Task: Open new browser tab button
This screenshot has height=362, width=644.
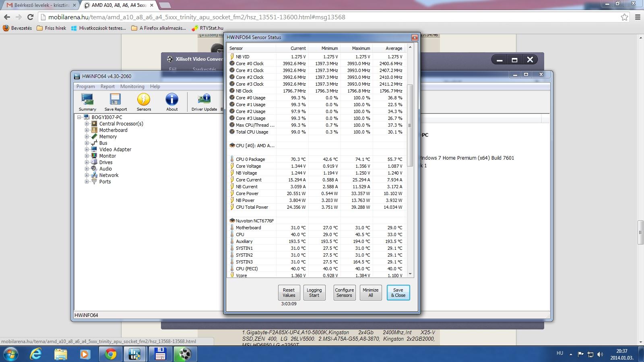Action: [x=165, y=5]
